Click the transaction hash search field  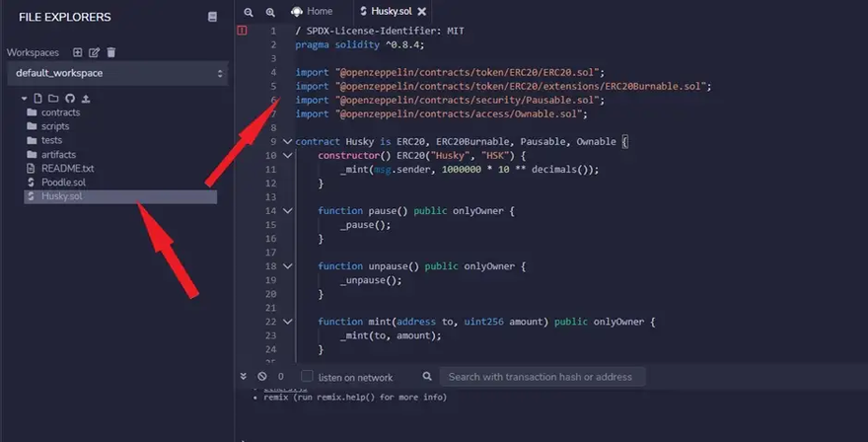pyautogui.click(x=542, y=377)
